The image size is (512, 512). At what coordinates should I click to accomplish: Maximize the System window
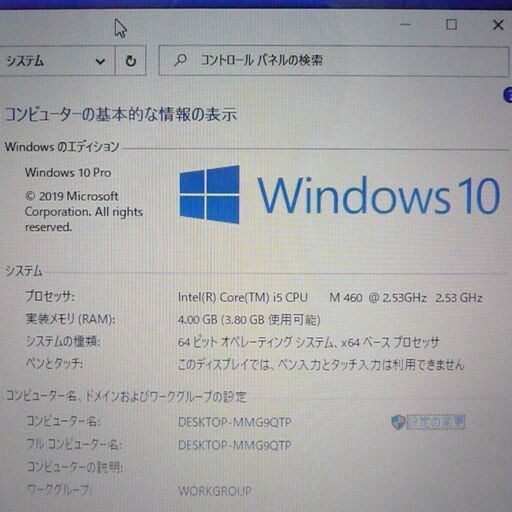[451, 25]
